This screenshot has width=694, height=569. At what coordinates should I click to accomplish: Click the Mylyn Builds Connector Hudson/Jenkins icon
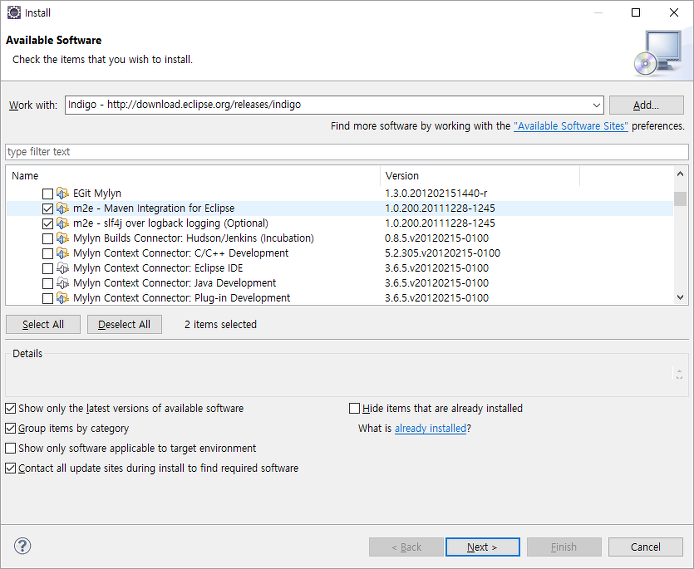(x=62, y=238)
